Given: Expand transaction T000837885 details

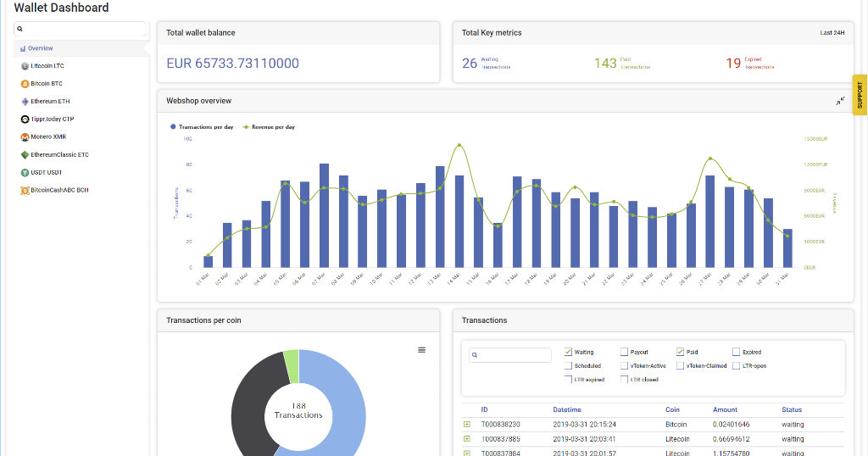Looking at the screenshot, I should (x=466, y=439).
